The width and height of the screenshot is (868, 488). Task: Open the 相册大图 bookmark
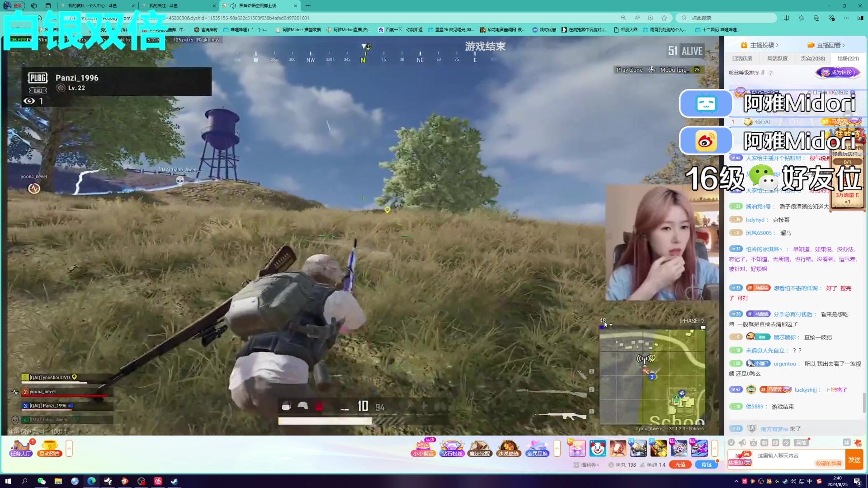tap(626, 30)
